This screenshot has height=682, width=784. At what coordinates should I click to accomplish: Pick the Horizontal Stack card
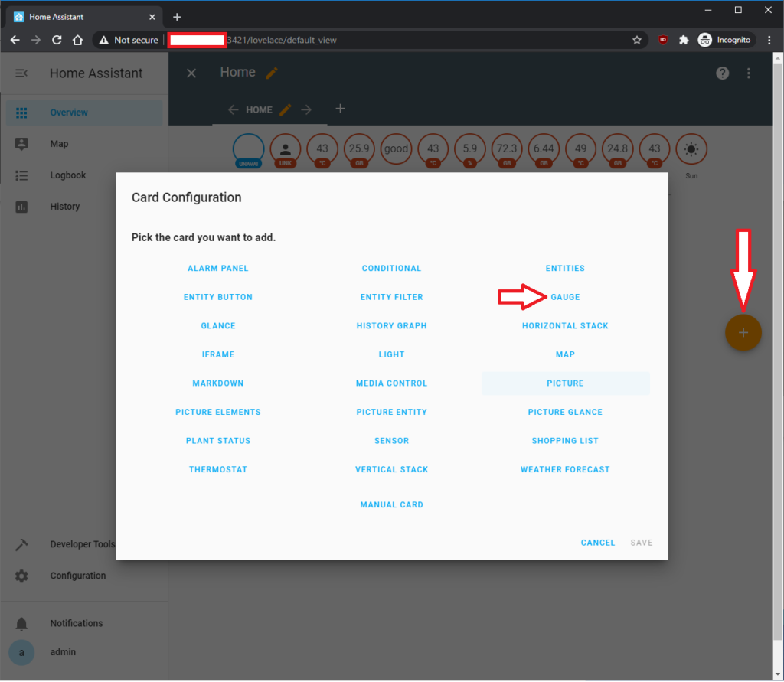click(565, 326)
